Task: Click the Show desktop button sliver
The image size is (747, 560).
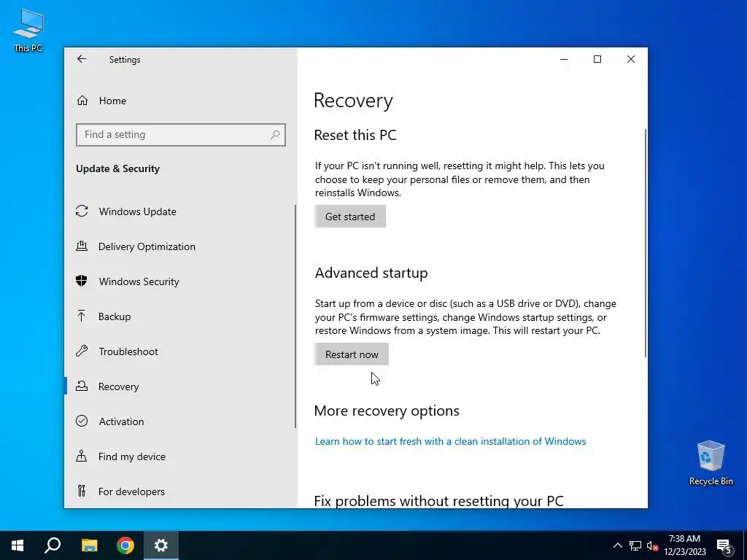Action: click(x=745, y=545)
